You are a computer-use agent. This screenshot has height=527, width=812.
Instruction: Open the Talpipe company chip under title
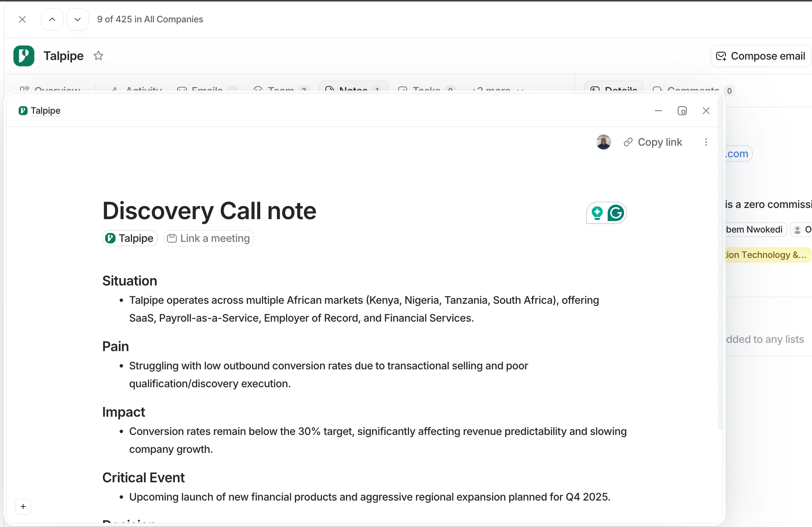click(x=130, y=238)
